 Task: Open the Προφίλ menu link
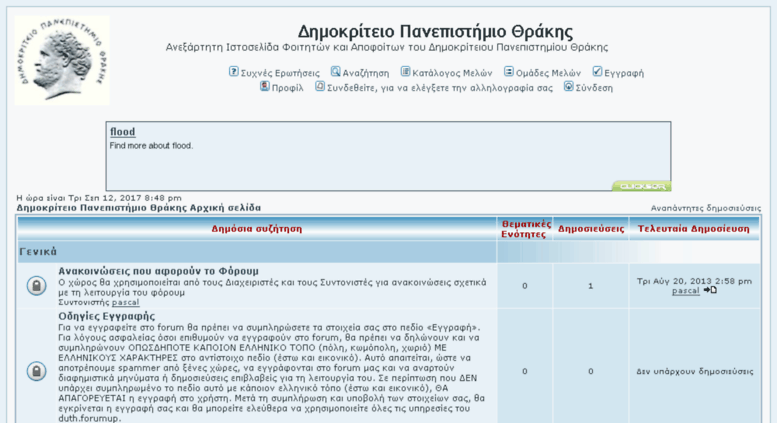point(287,88)
